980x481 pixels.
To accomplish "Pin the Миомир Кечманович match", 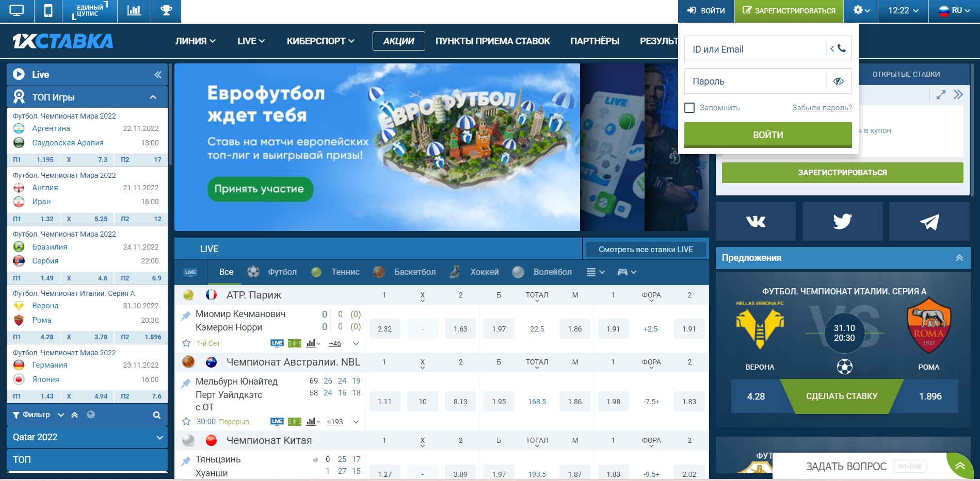I will coord(185,316).
